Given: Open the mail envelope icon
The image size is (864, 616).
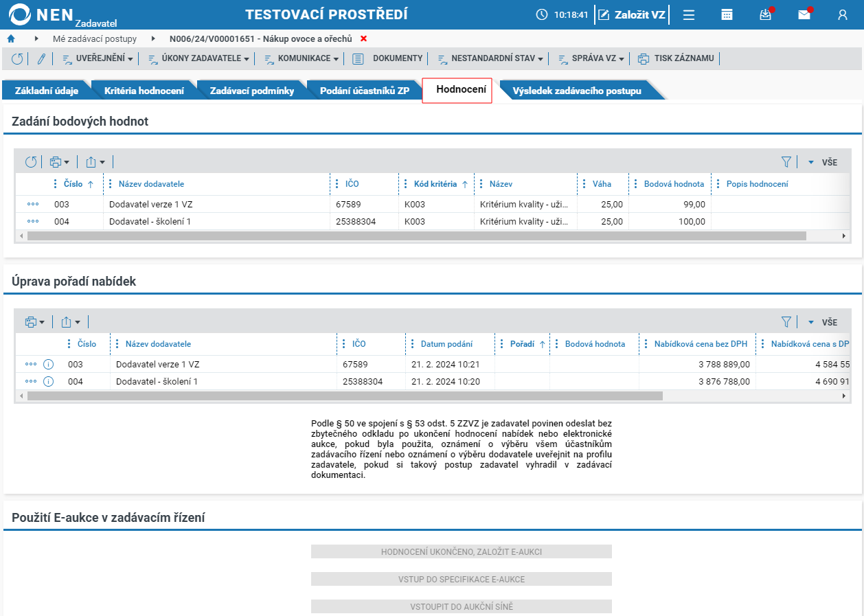Looking at the screenshot, I should click(x=804, y=14).
